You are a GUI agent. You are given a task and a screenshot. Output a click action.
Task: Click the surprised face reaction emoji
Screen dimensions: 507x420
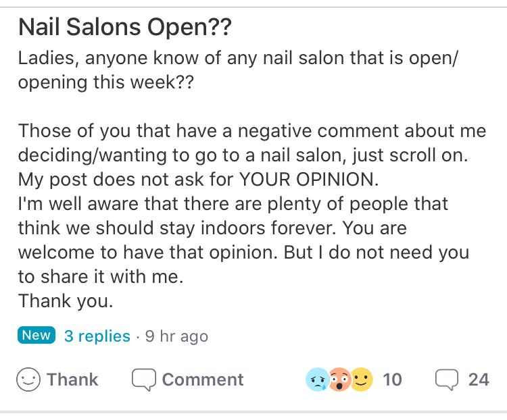coord(340,379)
